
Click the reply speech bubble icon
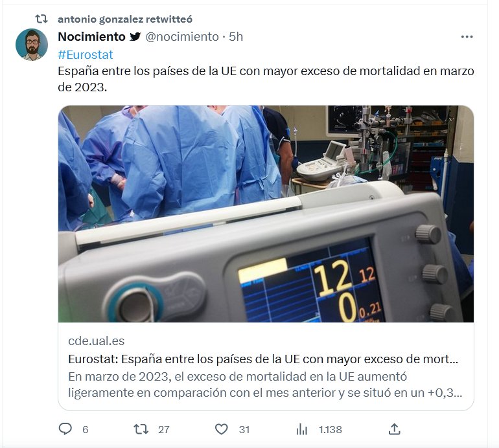65,429
